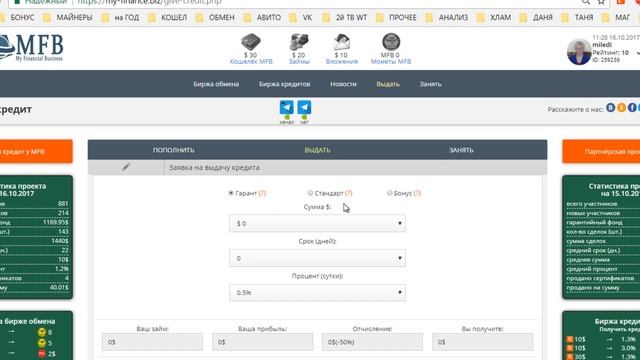Open the Срок (дней) dropdown
Image resolution: width=640 pixels, height=360 pixels.
317,258
